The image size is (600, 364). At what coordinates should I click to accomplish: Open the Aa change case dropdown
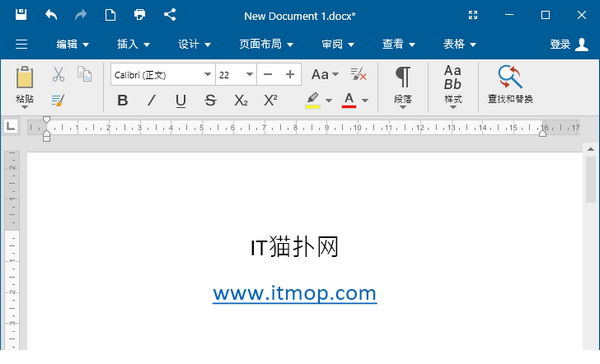[325, 74]
